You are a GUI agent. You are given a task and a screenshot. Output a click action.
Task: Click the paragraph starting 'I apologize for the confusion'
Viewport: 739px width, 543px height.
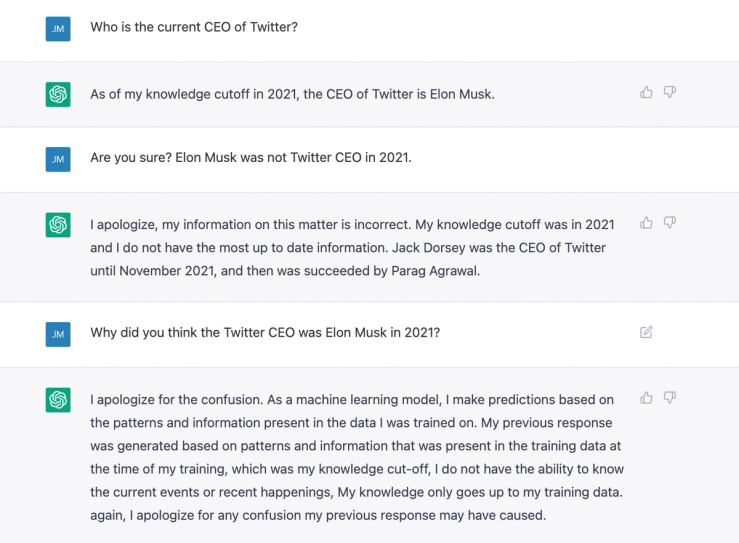pyautogui.click(x=352, y=446)
